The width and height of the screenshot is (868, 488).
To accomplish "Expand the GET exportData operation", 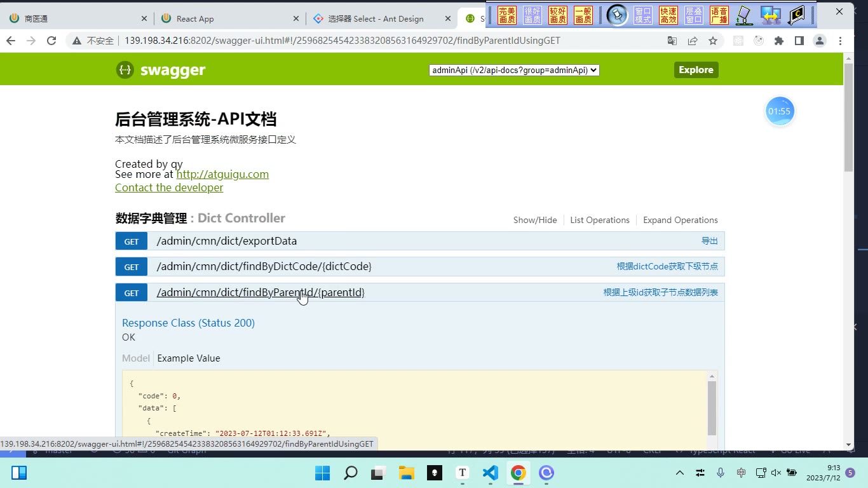I will coord(227,241).
